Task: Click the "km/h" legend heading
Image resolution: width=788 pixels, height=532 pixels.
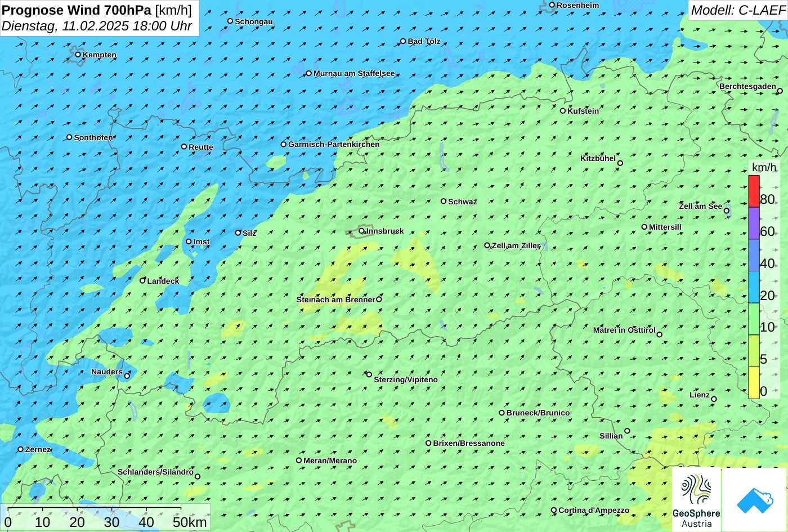Action: (x=764, y=167)
